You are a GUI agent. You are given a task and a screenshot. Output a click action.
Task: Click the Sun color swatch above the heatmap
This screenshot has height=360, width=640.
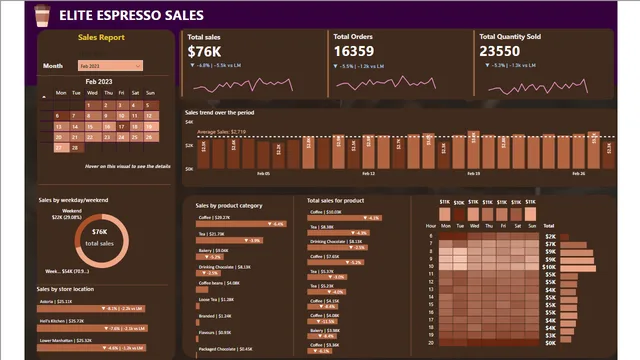[x=530, y=214]
